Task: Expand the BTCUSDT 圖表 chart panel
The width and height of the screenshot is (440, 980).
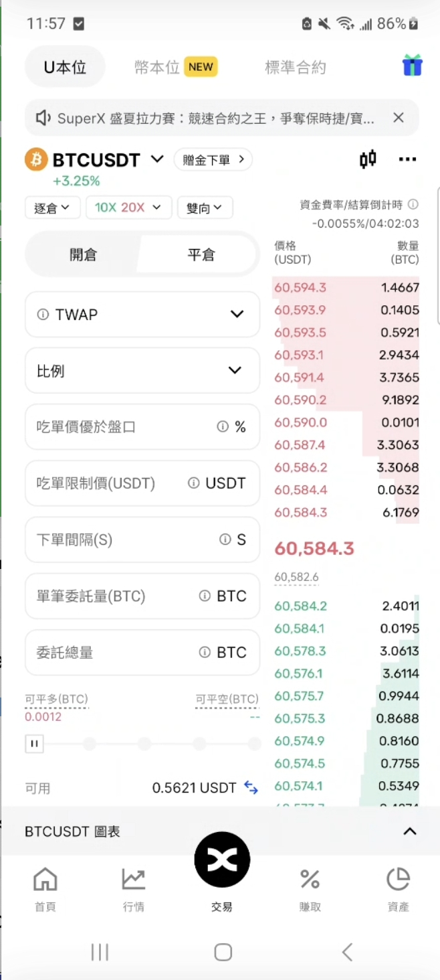Action: tap(409, 831)
